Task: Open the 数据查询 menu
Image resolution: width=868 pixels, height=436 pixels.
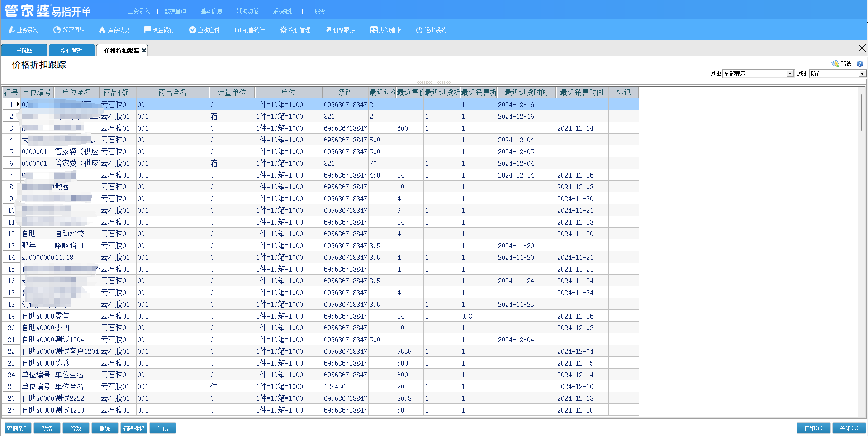Action: (x=175, y=11)
